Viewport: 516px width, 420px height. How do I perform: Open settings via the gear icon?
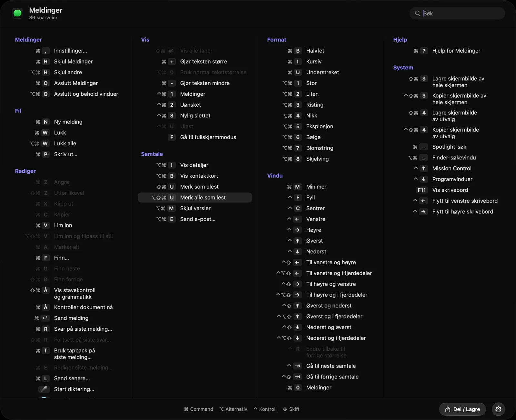pyautogui.click(x=498, y=409)
